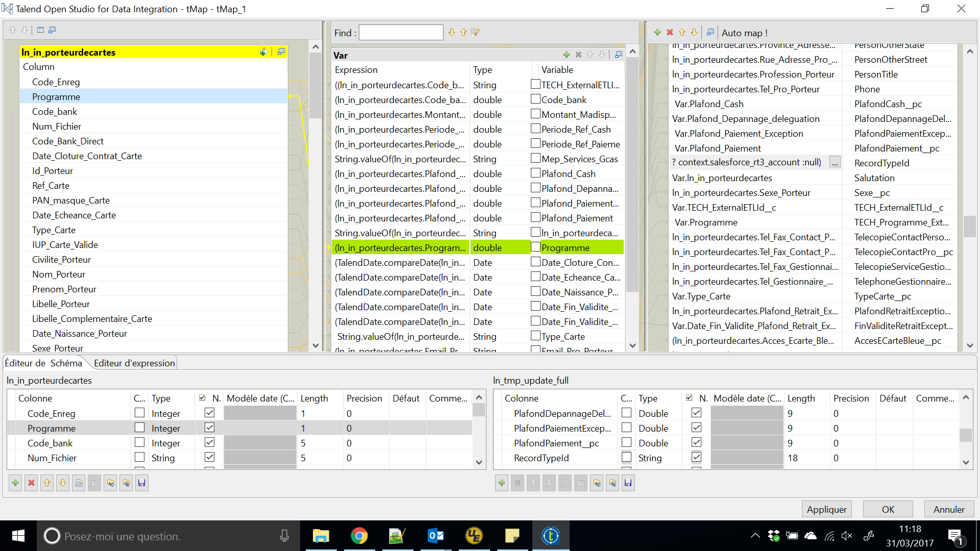Viewport: 980px width, 551px height.
Task: Open Outlook from the taskbar
Action: (435, 536)
